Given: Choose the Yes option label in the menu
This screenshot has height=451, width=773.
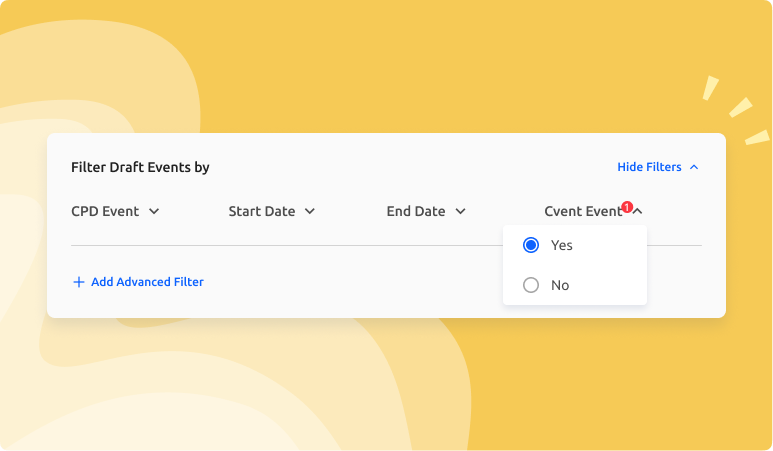Looking at the screenshot, I should pyautogui.click(x=562, y=245).
